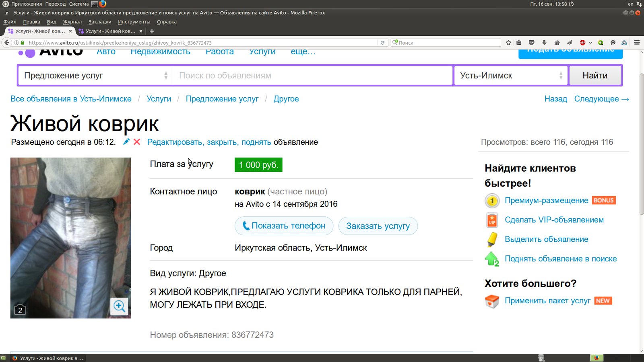The height and width of the screenshot is (362, 644).
Task: Expand dropdown arrow next to Adblock
Action: [x=590, y=43]
